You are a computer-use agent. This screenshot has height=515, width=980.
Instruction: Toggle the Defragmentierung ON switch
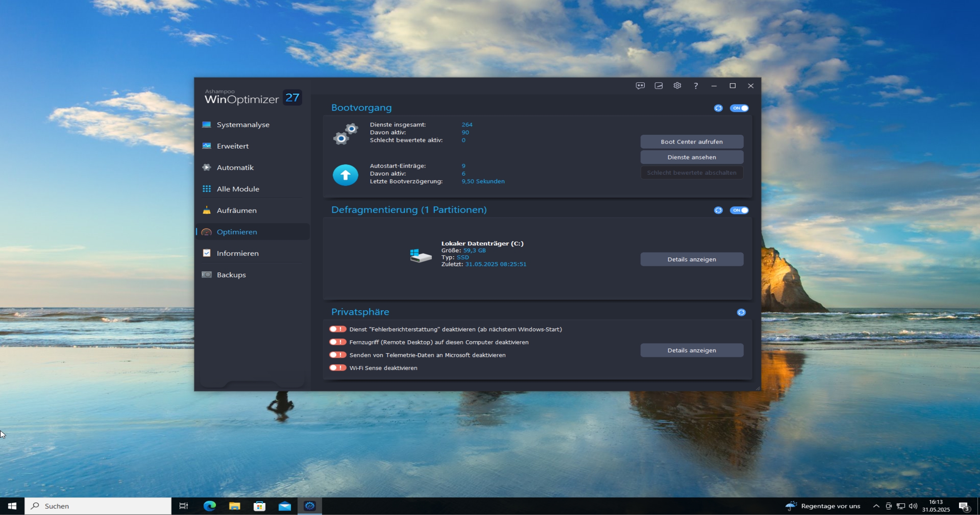(739, 210)
